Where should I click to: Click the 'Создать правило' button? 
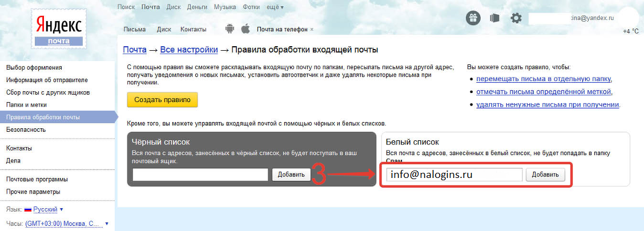pyautogui.click(x=162, y=100)
